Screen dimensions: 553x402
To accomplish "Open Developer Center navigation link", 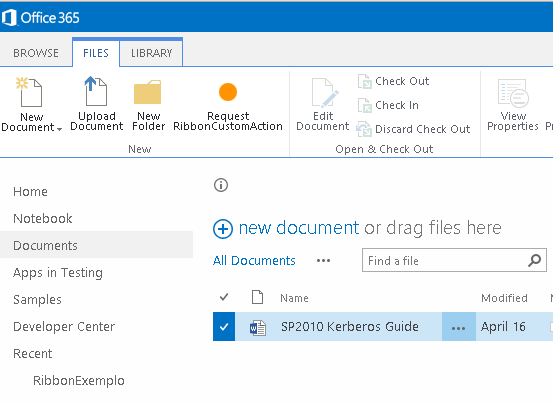I will coord(64,327).
